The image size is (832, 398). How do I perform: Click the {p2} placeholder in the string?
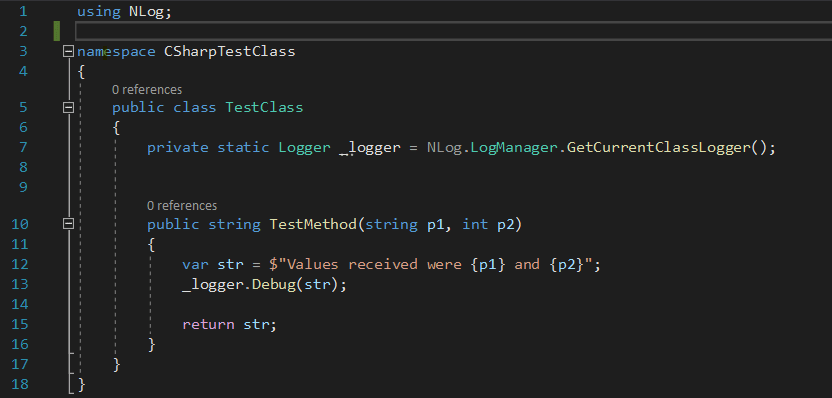tap(567, 264)
